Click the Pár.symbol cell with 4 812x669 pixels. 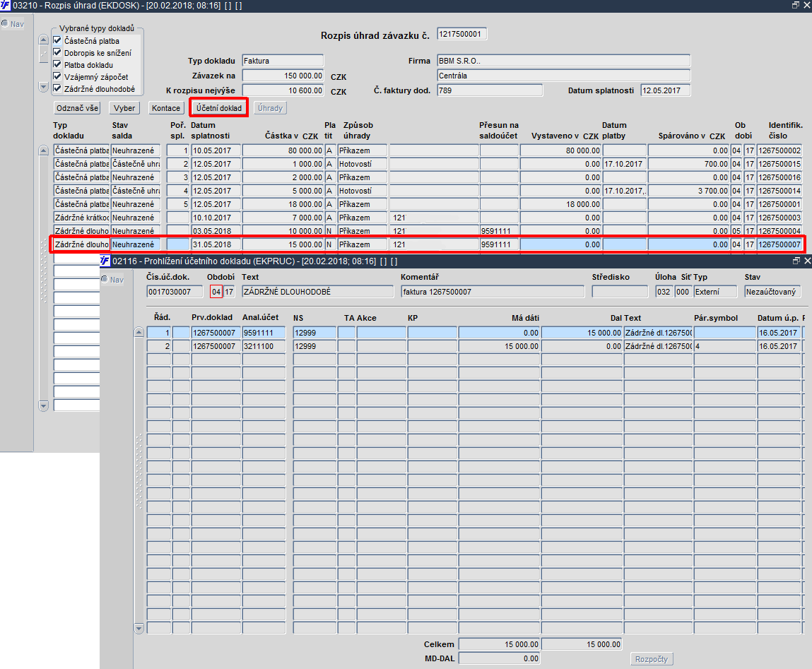724,346
